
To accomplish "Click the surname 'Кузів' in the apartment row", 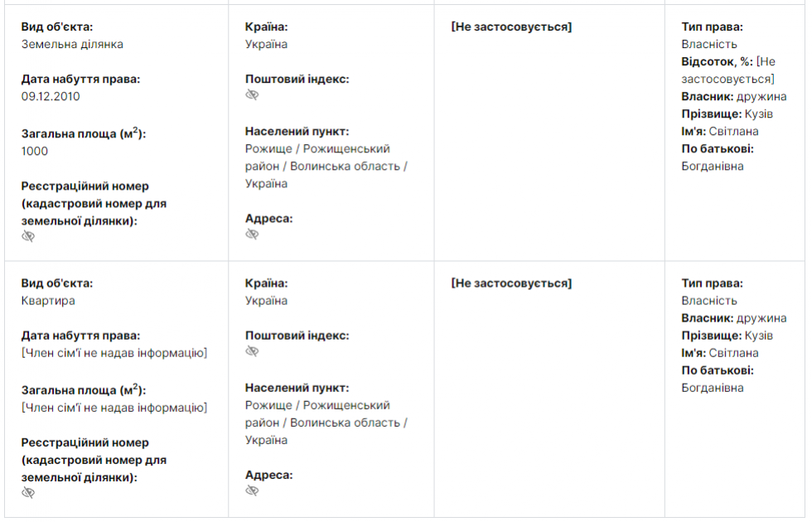I will (x=758, y=336).
